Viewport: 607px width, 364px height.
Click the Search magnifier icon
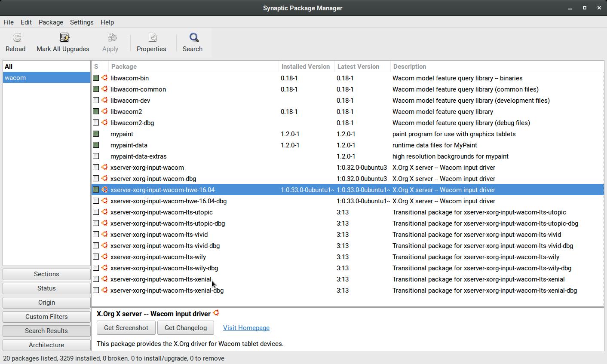pos(194,38)
